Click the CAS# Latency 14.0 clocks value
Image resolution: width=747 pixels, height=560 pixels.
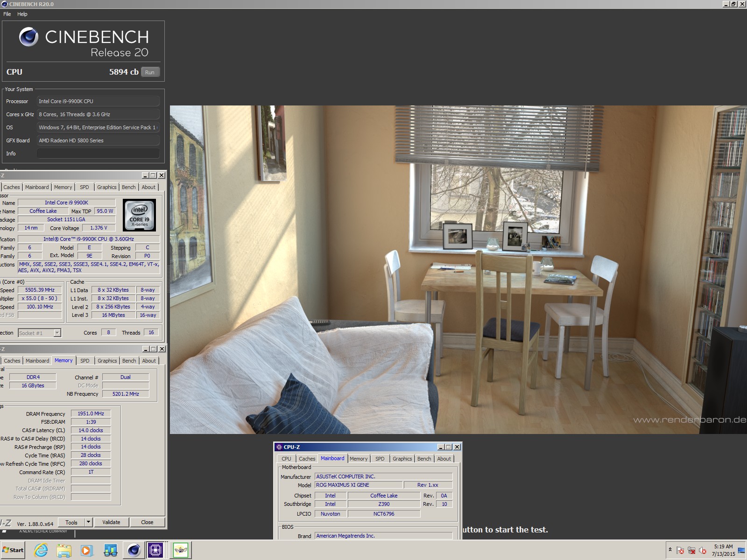click(x=91, y=431)
